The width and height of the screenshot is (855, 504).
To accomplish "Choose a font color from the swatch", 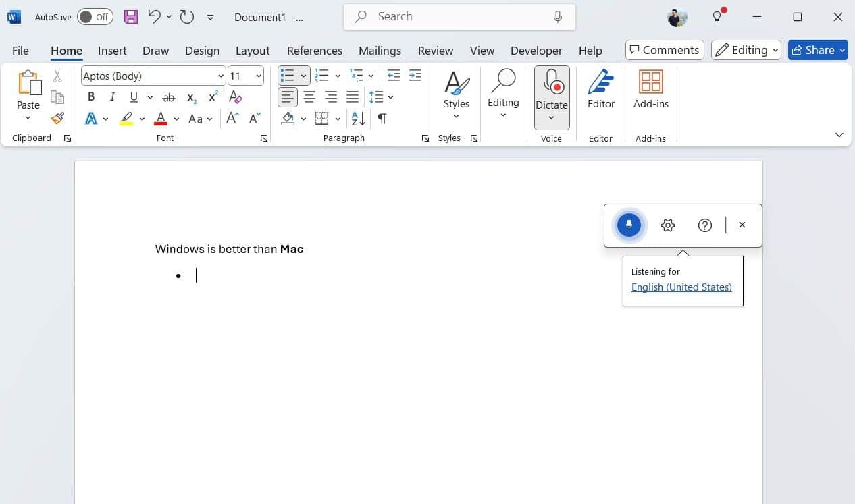I will tap(161, 119).
